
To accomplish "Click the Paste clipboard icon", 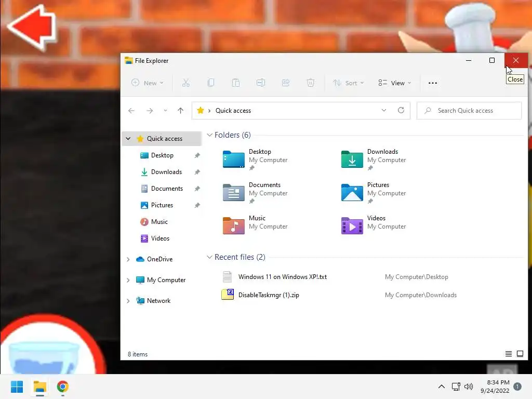I will [x=236, y=83].
